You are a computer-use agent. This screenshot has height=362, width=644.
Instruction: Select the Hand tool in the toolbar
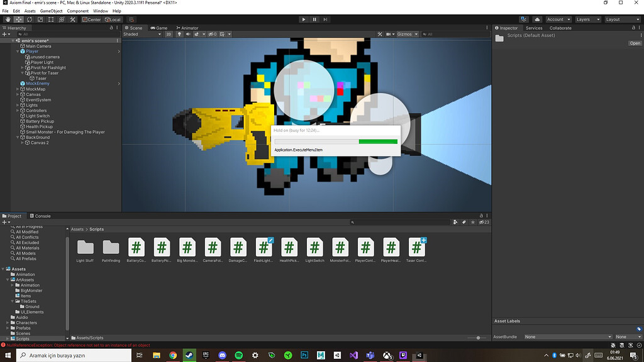[x=8, y=19]
